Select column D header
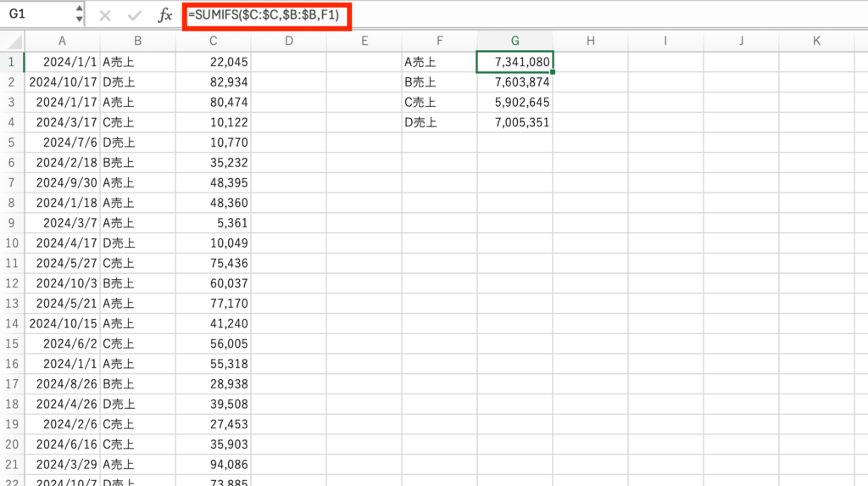 (289, 41)
